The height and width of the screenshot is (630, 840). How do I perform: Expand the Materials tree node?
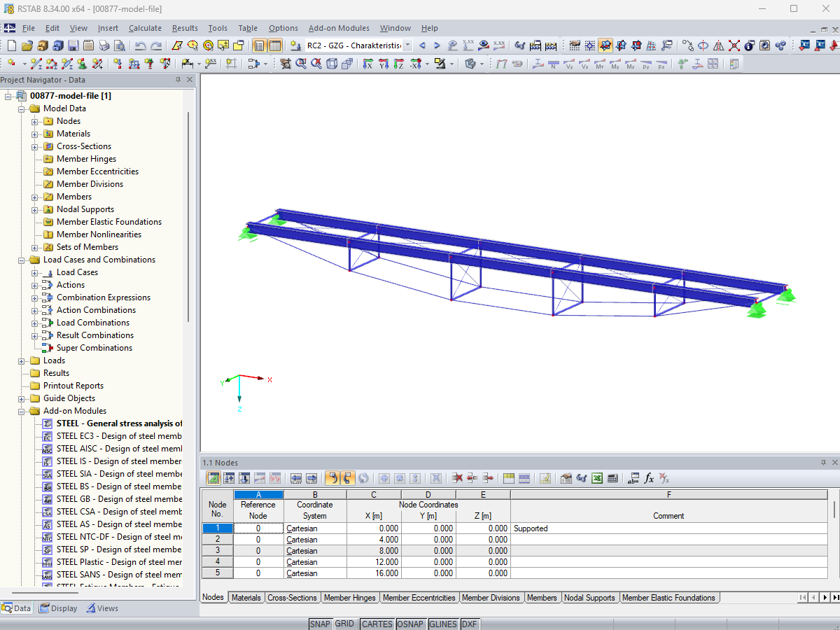click(35, 134)
